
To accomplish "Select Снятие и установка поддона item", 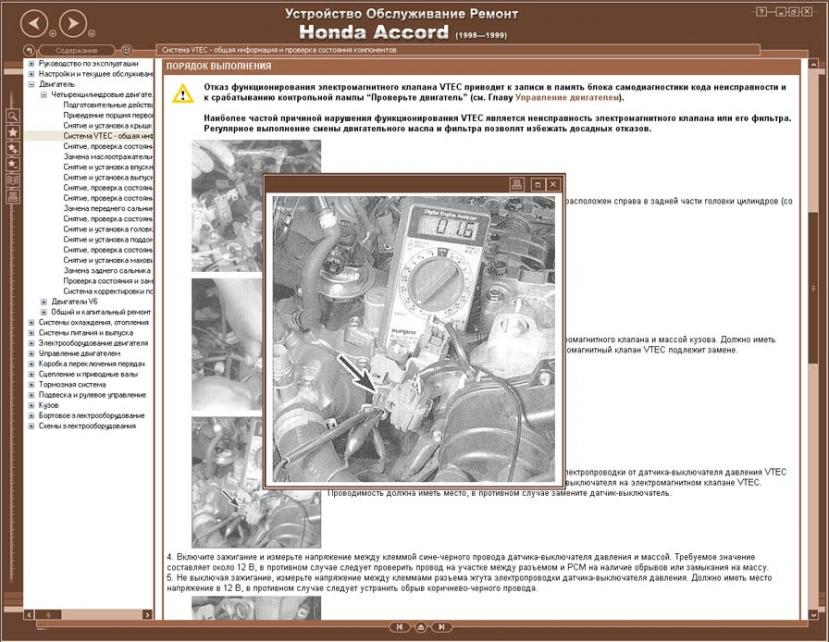I will pyautogui.click(x=108, y=239).
